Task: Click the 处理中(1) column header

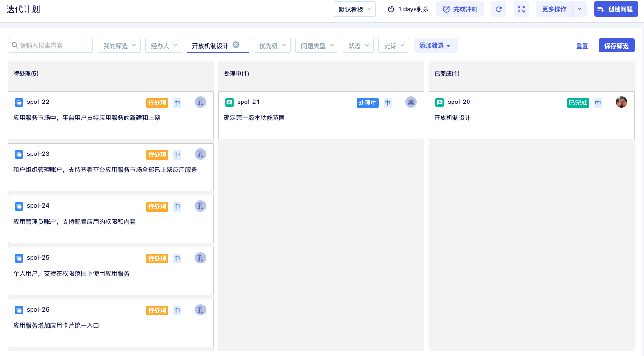Action: 236,74
